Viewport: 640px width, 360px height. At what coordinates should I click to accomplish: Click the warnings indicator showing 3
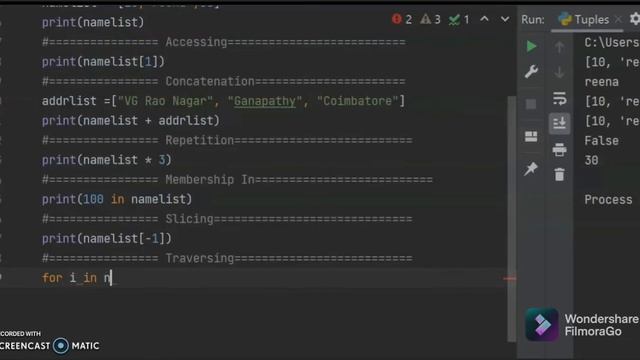point(430,19)
